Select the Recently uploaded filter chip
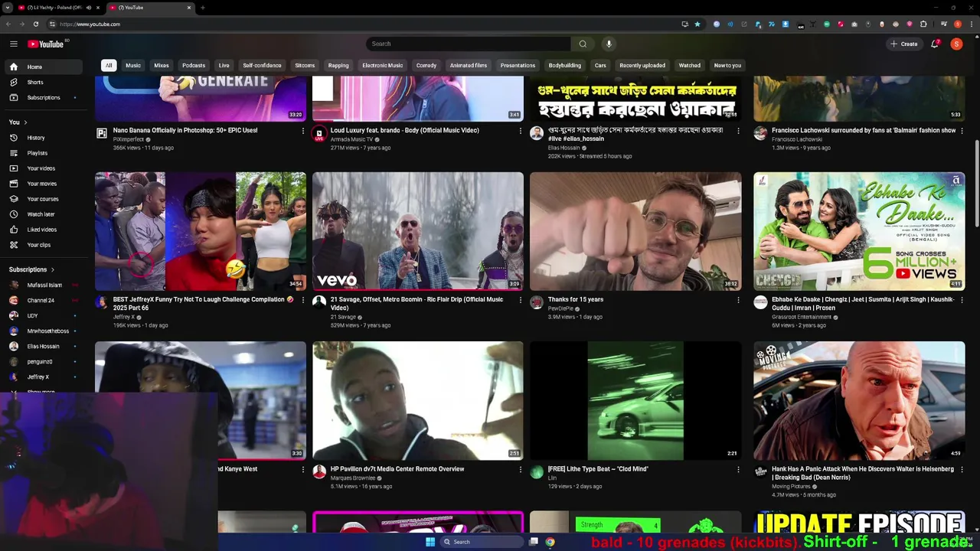This screenshot has height=551, width=980. point(642,65)
